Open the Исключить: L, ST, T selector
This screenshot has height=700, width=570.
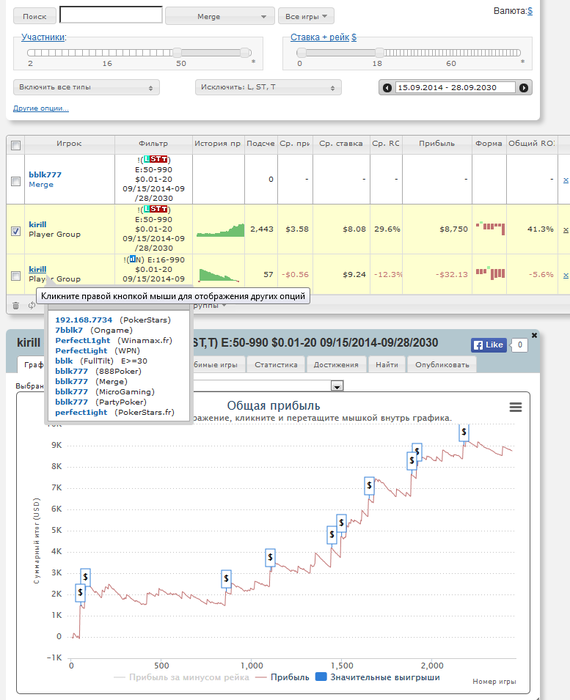(x=268, y=88)
